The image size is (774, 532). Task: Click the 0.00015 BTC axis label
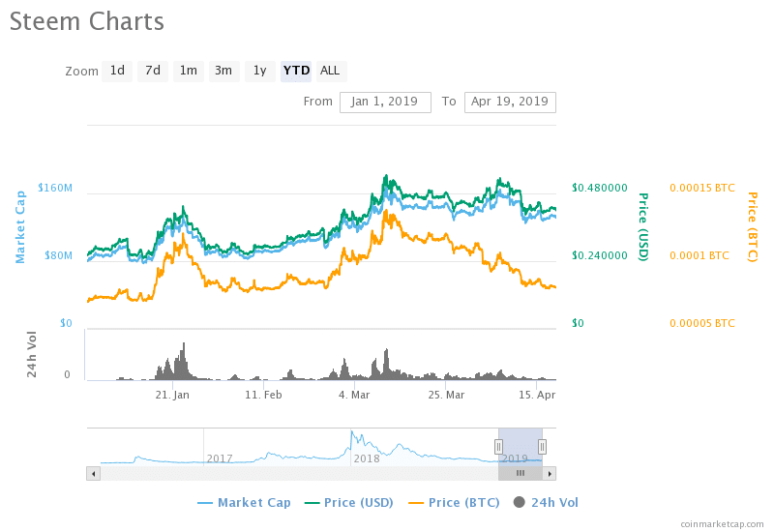click(x=702, y=188)
